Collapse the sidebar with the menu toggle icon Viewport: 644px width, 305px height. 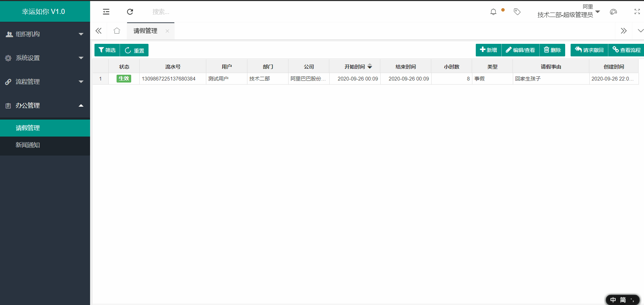(x=106, y=12)
